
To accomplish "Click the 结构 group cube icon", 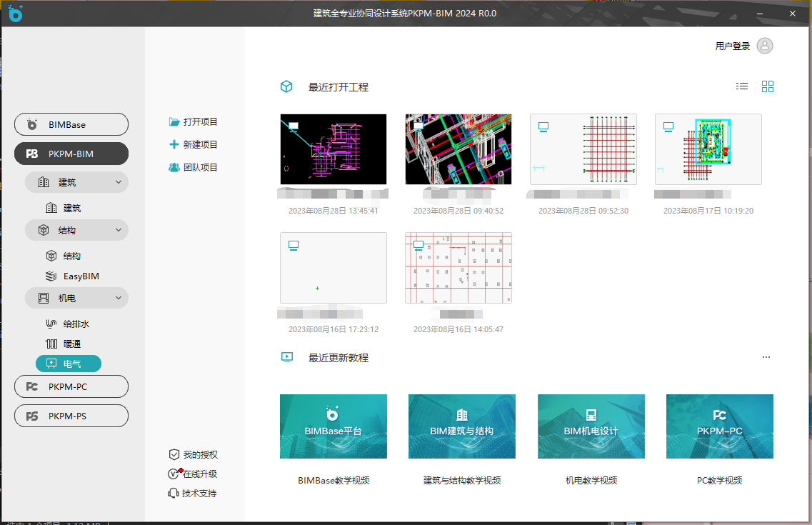I will pos(44,230).
